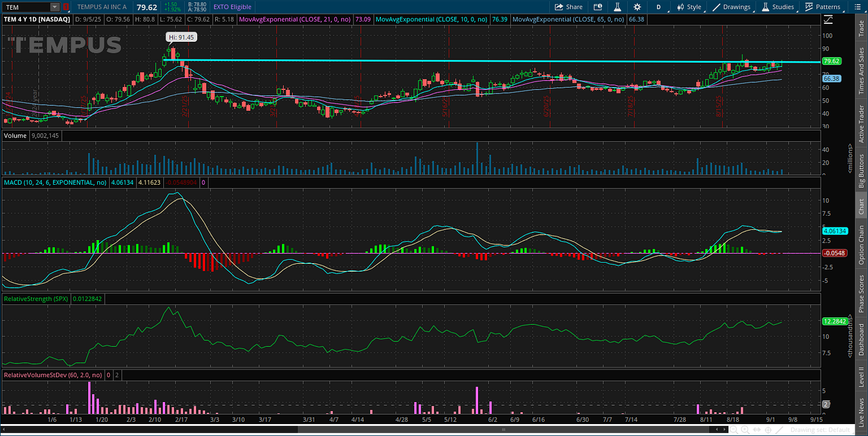
Task: Click the 12.2842 RelativeStrength value tag
Action: (833, 321)
